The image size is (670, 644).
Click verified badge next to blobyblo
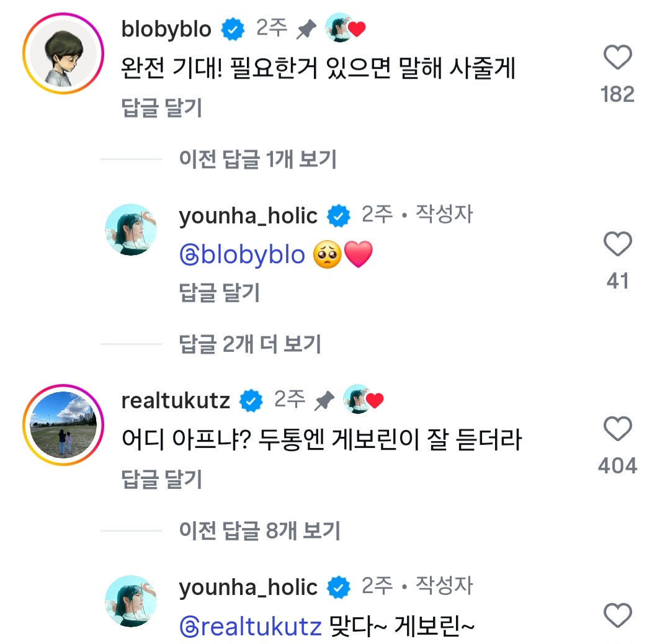[x=233, y=30]
